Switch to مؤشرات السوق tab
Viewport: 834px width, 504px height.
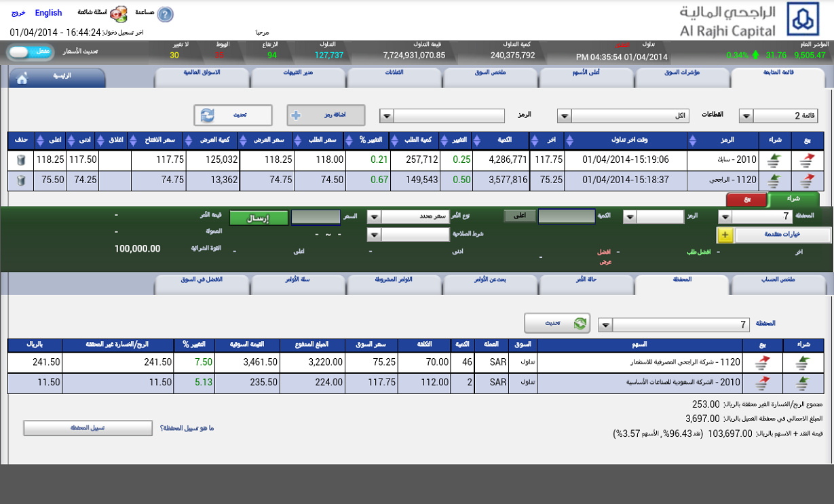682,78
